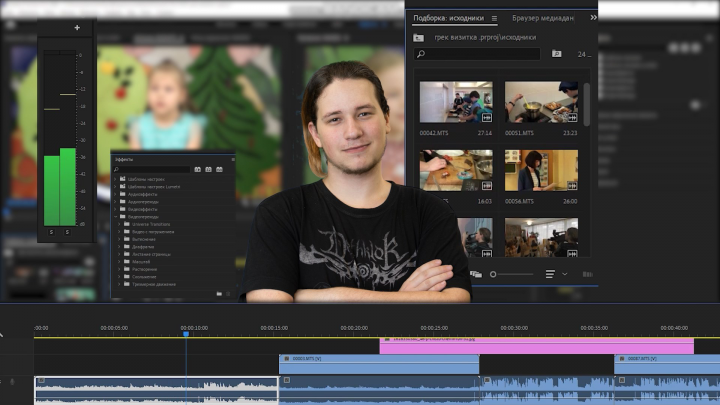Image resolution: width=720 pixels, height=405 pixels.
Task: Click the freeform view icon in bin footer
Action: point(476,274)
